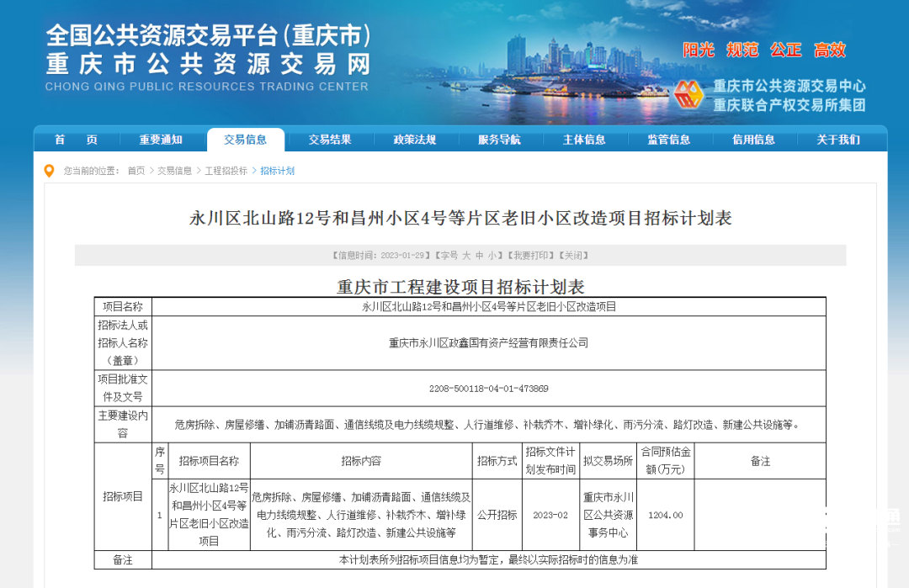Click the 工程招投标 breadcrumb link
The image size is (909, 588).
point(226,171)
